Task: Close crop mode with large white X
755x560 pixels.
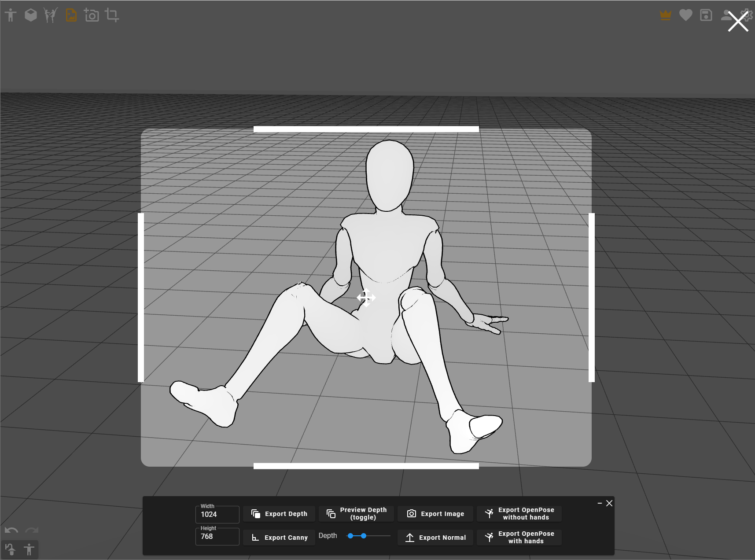Action: pos(738,22)
